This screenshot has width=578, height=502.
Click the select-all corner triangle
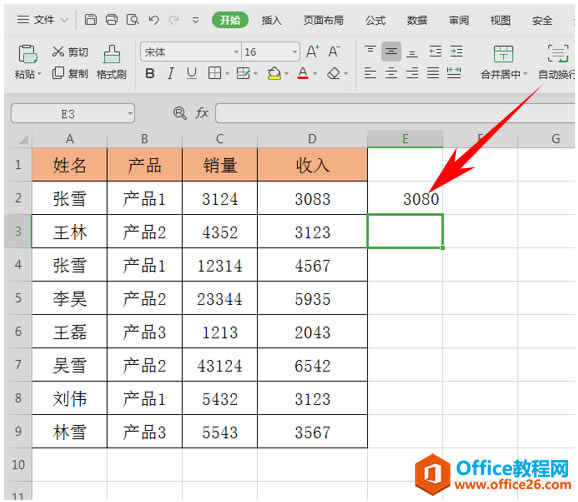tap(23, 139)
